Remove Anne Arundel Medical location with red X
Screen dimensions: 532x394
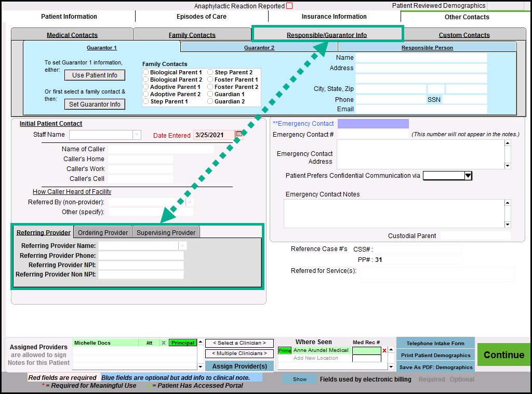(384, 351)
